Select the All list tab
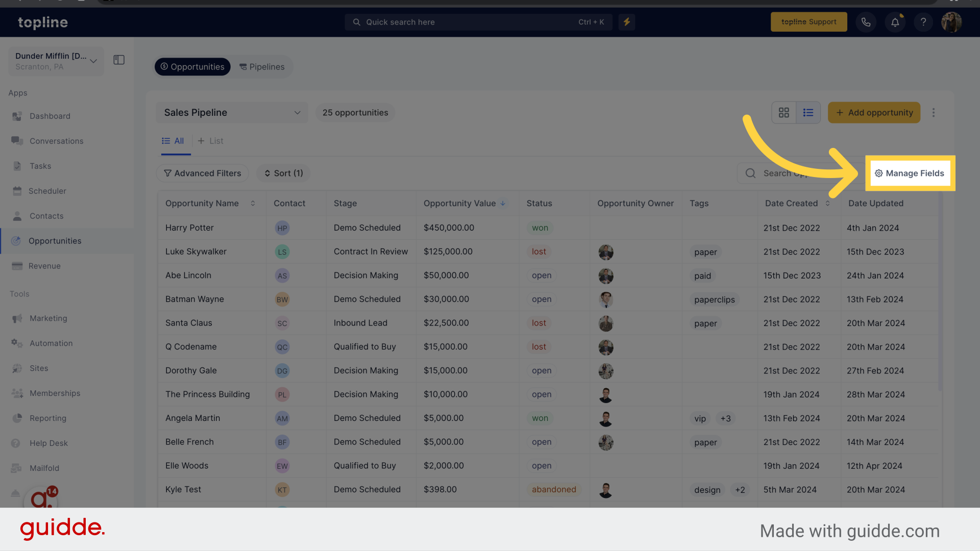 pyautogui.click(x=173, y=141)
